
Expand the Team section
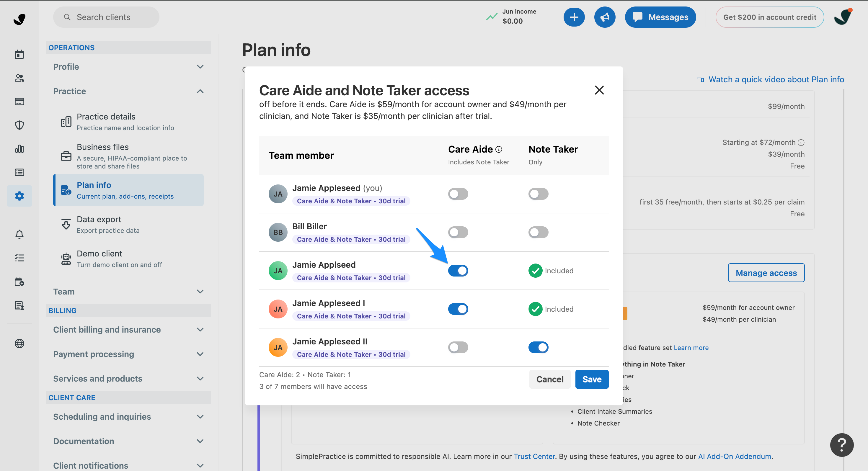pos(128,292)
